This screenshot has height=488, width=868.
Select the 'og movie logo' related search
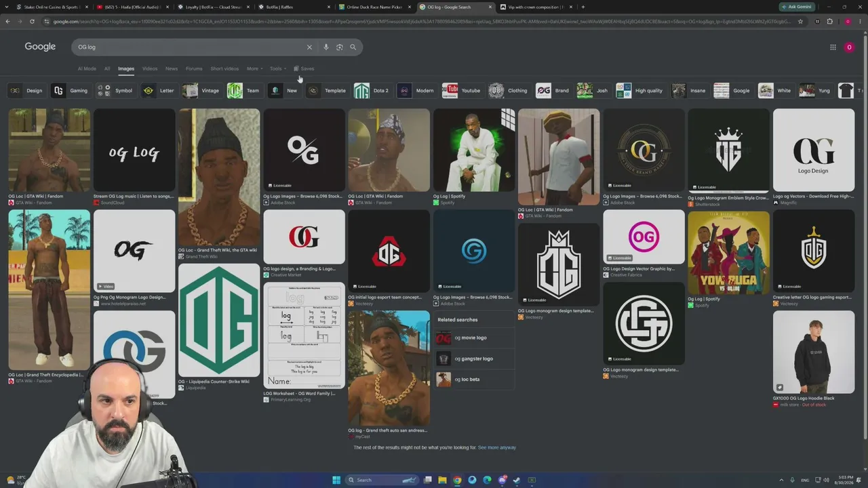474,338
